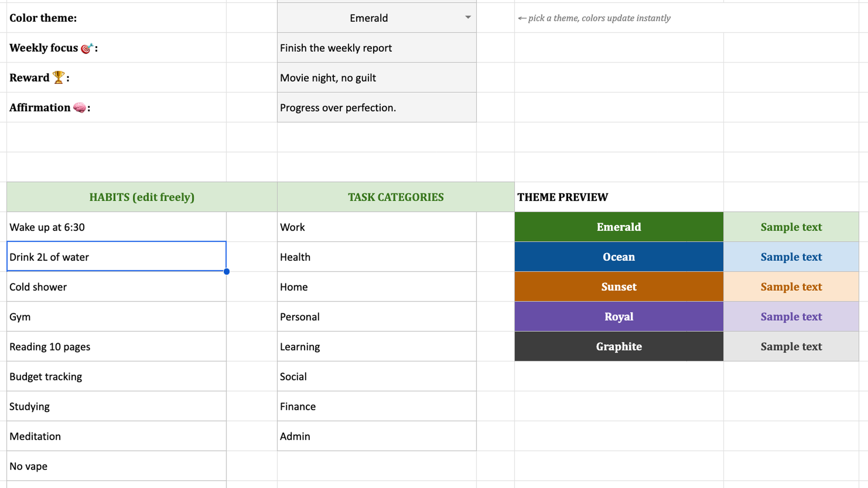Click the Emerald theme color swatch
The height and width of the screenshot is (488, 868).
(619, 227)
